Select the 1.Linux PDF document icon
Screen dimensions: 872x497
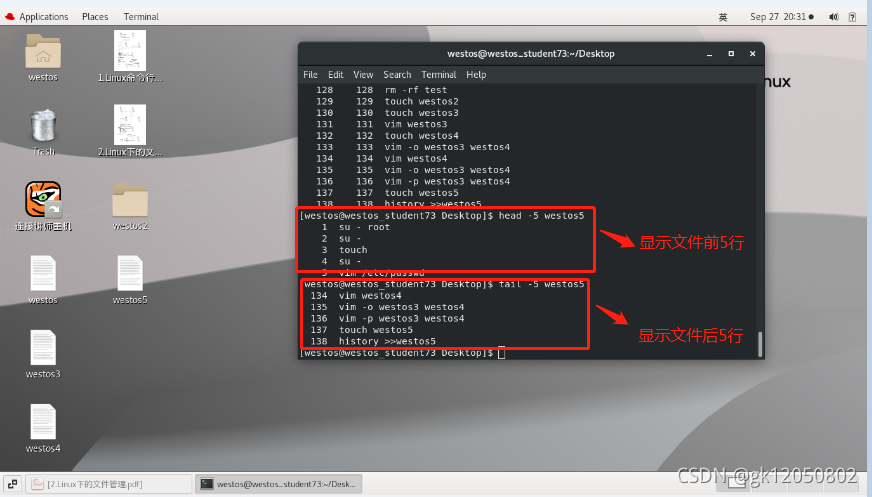pyautogui.click(x=130, y=51)
